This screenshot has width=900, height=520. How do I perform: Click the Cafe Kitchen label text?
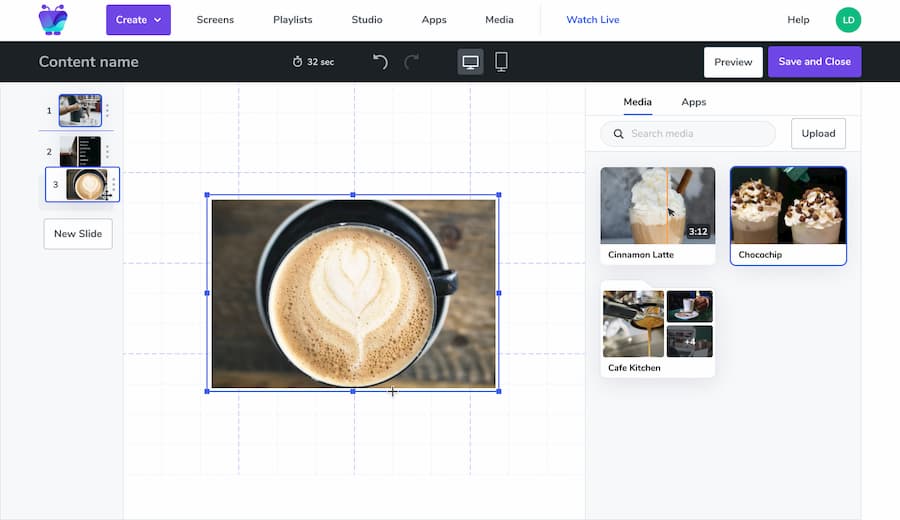point(634,368)
